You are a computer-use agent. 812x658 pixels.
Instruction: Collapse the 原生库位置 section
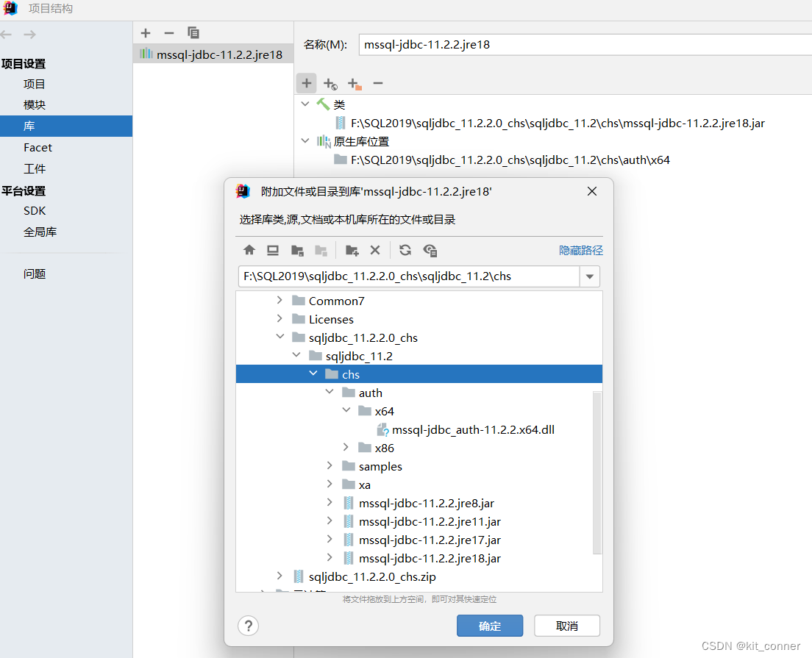[305, 141]
